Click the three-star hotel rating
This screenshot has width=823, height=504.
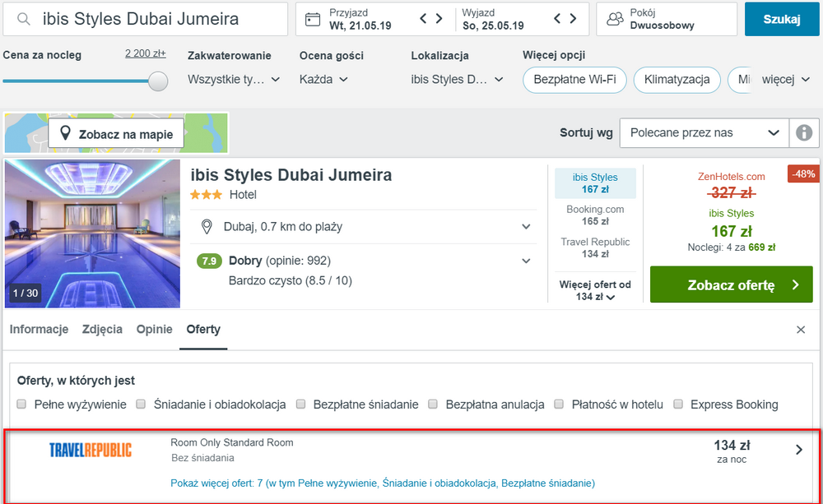[x=206, y=195]
